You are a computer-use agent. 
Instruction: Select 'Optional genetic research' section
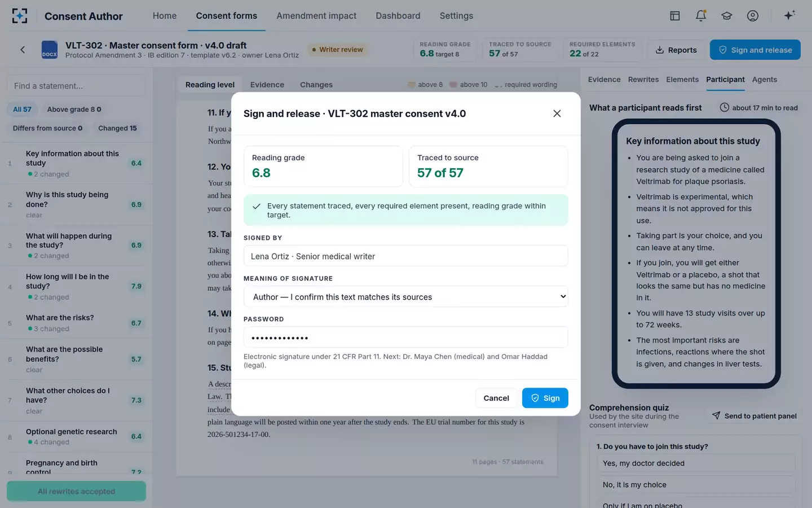pos(76,437)
